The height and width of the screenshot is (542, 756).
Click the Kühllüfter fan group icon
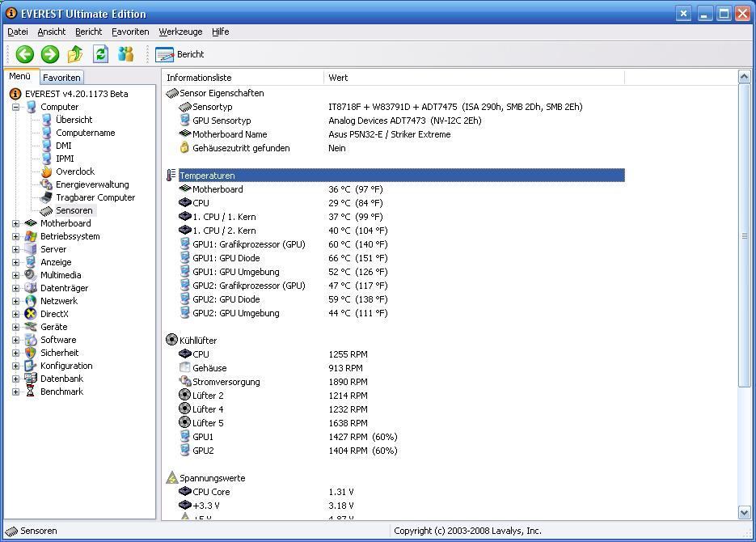click(x=171, y=340)
